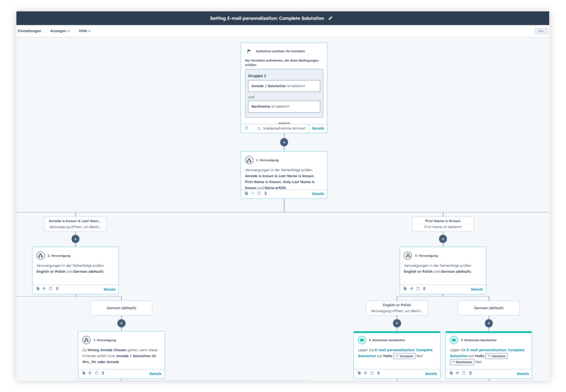566x392 pixels.
Task: Duplicate action 9. Datensatz bearbeiten
Action: (451, 373)
